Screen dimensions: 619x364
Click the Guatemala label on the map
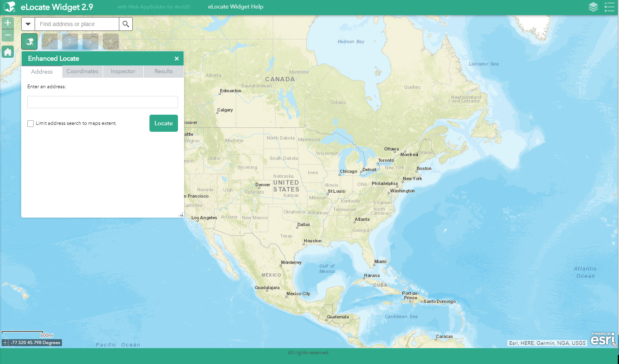tap(338, 317)
